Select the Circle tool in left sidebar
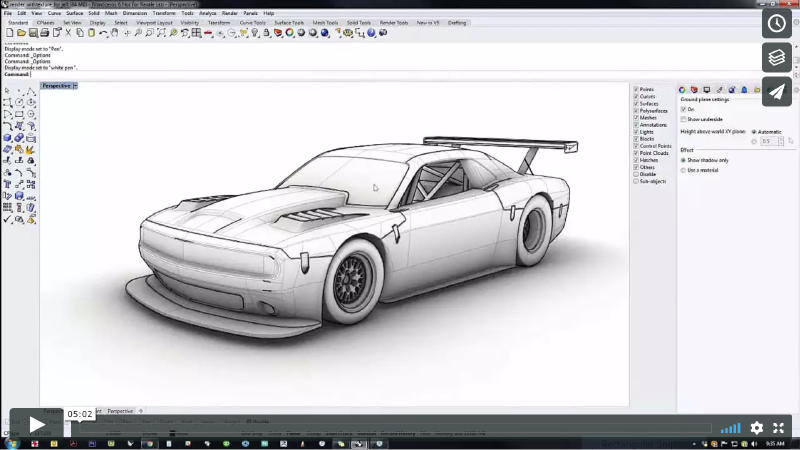This screenshot has height=450, width=800. tap(19, 103)
